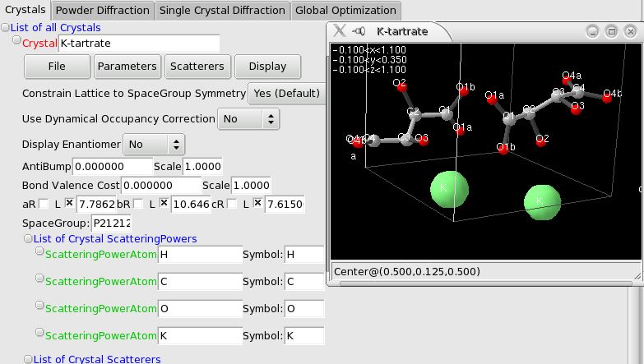Viewport: 644px width, 364px height.
Task: Click the Bond Valence Cost field
Action: click(161, 185)
